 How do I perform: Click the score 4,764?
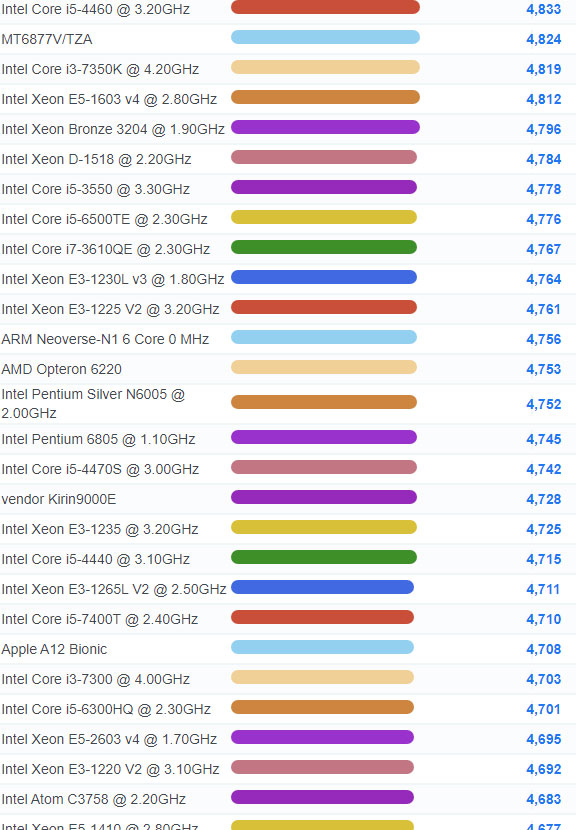[544, 279]
